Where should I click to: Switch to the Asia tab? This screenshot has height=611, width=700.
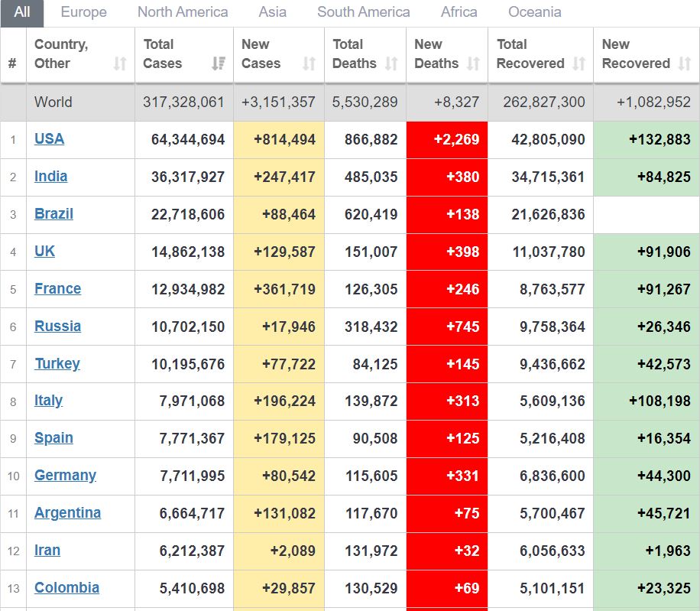pos(273,12)
